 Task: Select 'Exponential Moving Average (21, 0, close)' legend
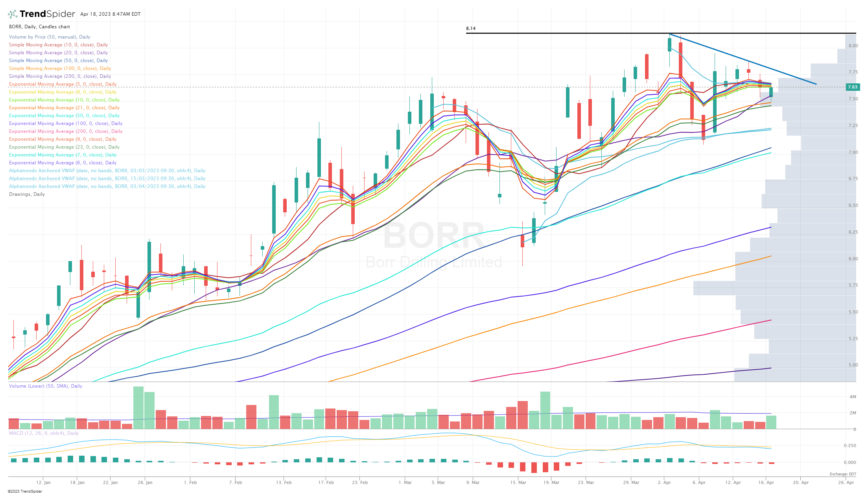[x=64, y=108]
